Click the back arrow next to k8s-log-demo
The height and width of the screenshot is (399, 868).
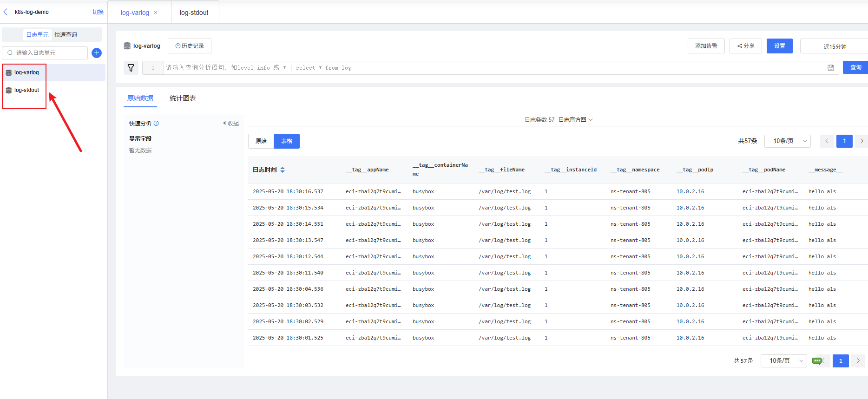[x=6, y=12]
